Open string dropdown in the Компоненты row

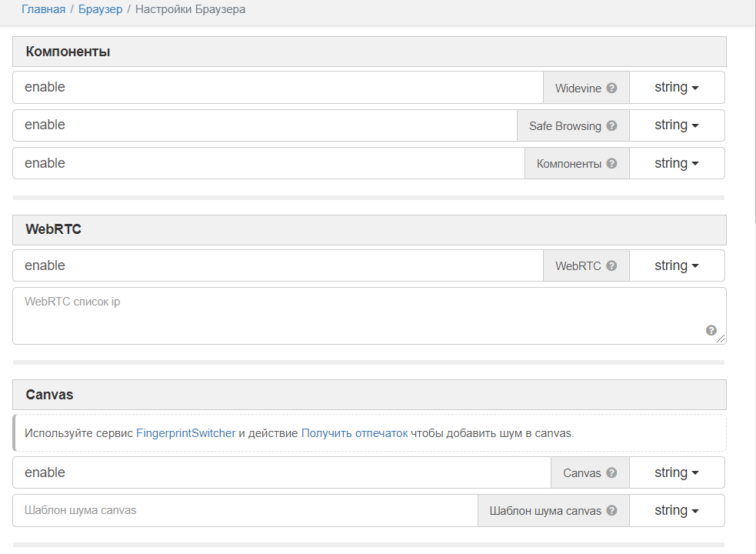(676, 163)
